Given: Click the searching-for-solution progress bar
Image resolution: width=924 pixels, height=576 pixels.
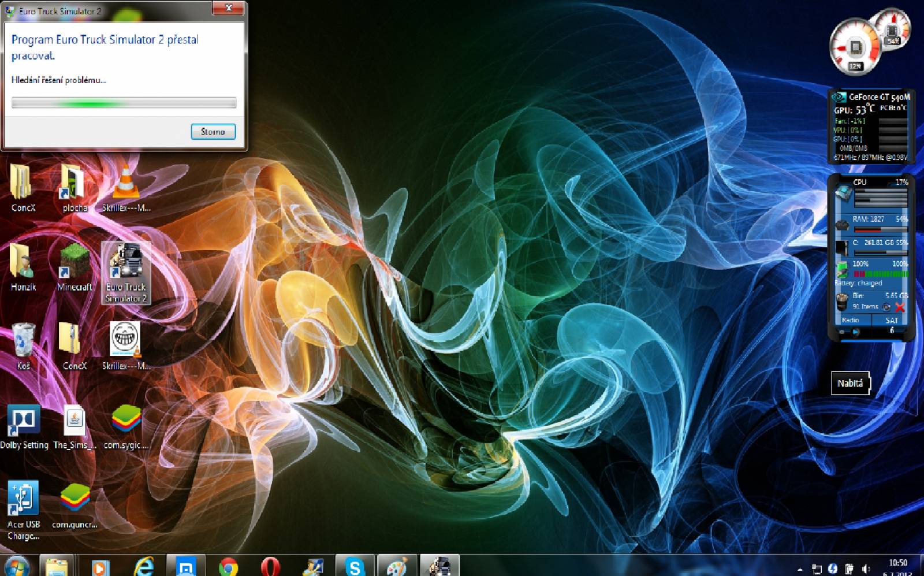Looking at the screenshot, I should click(x=124, y=103).
